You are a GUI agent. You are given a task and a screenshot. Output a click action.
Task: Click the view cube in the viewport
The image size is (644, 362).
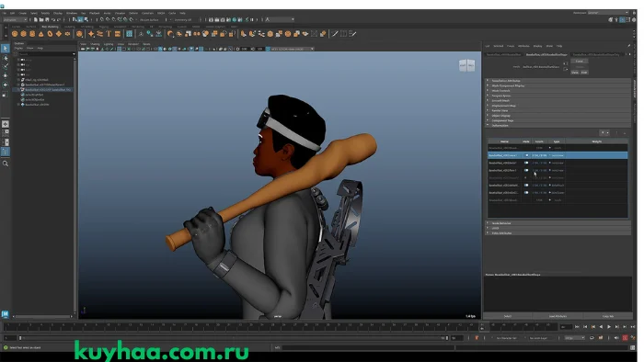pos(467,65)
